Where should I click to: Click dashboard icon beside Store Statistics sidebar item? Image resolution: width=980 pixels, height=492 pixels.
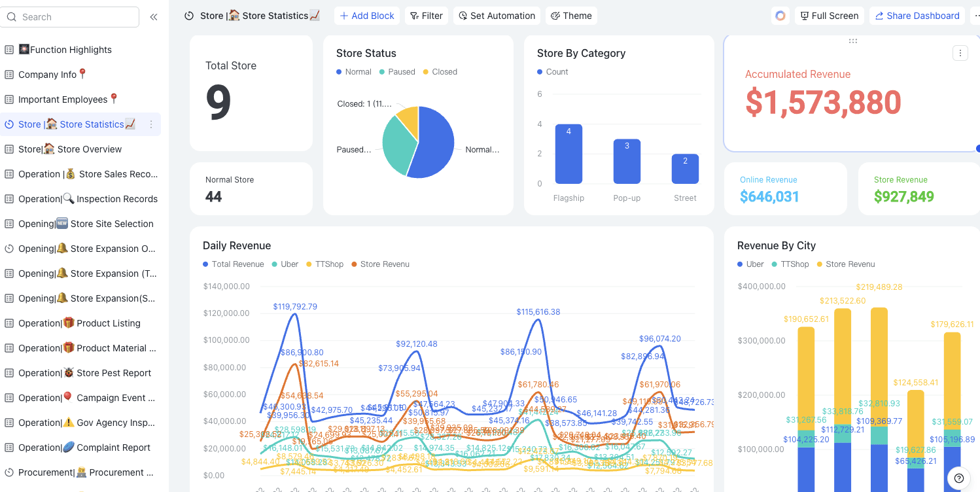9,124
